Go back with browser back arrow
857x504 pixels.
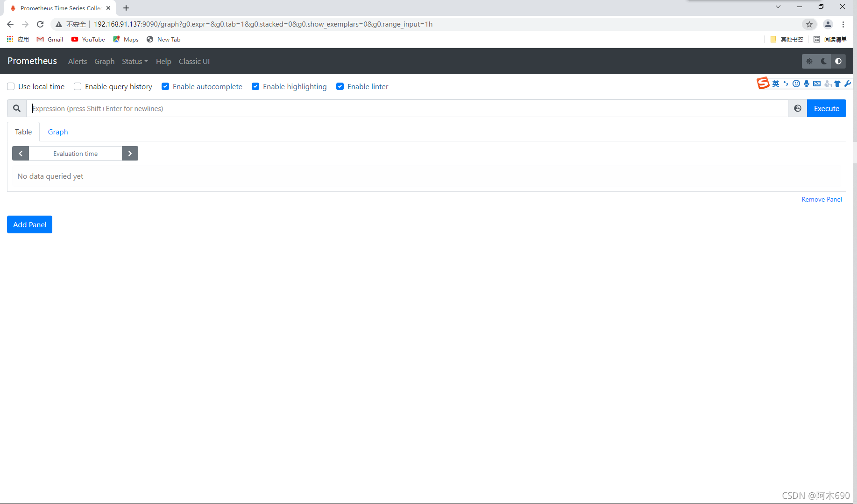tap(10, 24)
